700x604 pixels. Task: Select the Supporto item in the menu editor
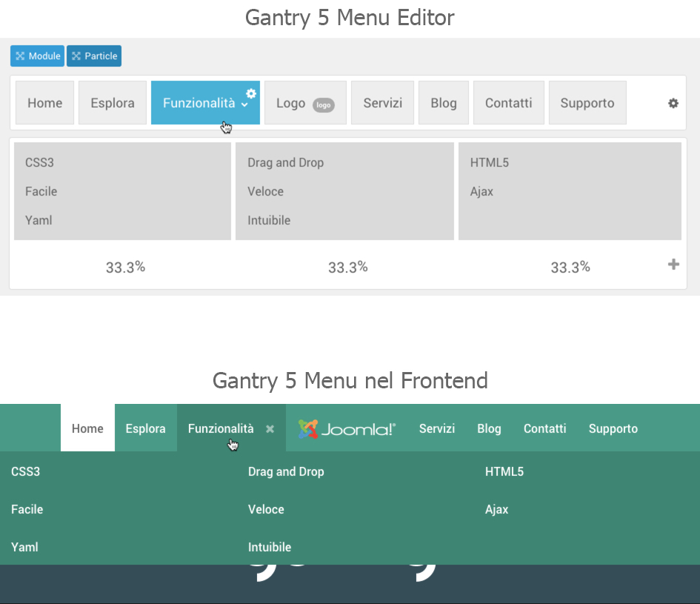point(587,103)
